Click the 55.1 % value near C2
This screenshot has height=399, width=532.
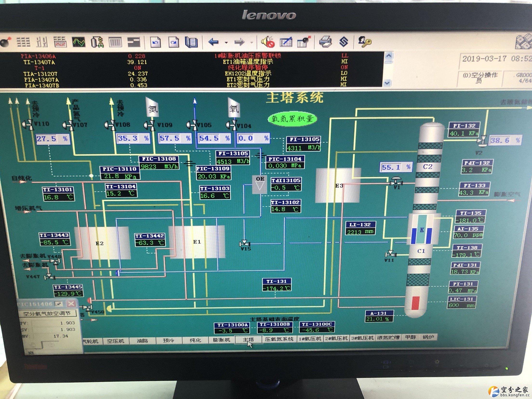396,167
